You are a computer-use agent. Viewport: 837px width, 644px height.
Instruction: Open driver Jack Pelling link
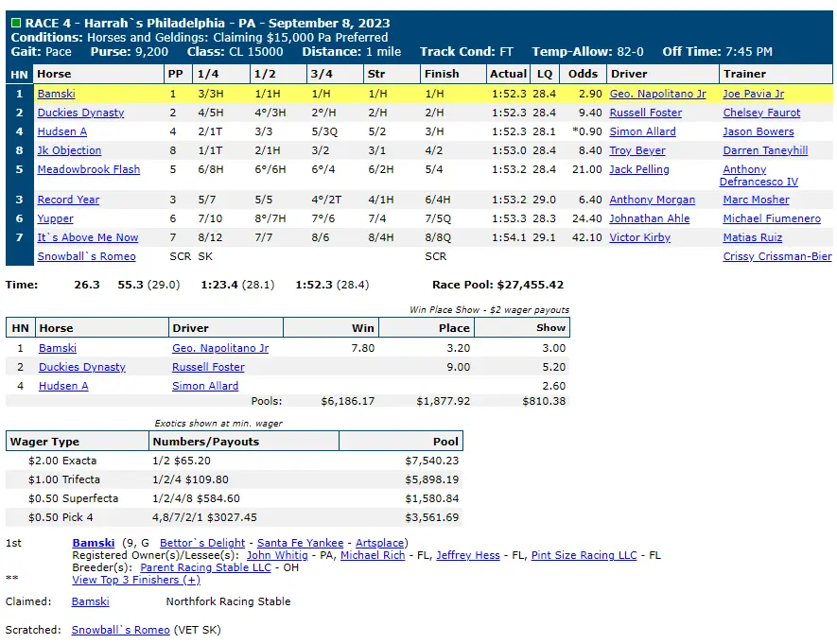[x=639, y=169]
